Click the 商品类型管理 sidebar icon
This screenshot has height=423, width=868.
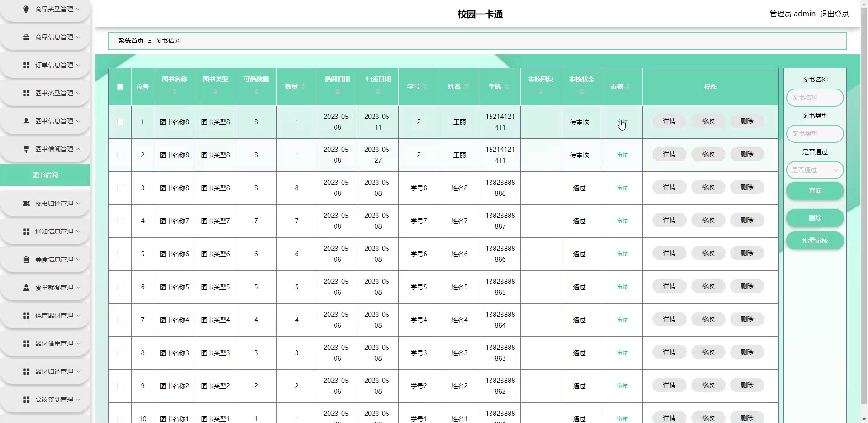coord(26,9)
